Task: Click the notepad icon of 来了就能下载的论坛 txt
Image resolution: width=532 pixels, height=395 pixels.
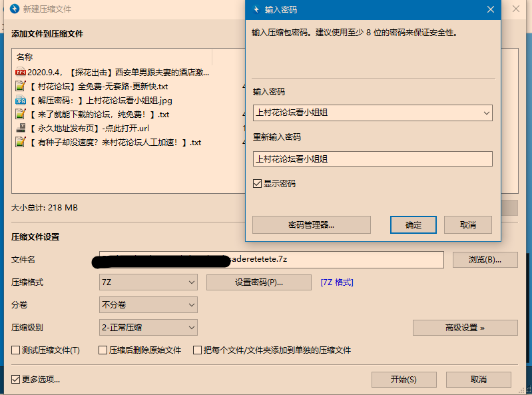Action: click(21, 115)
